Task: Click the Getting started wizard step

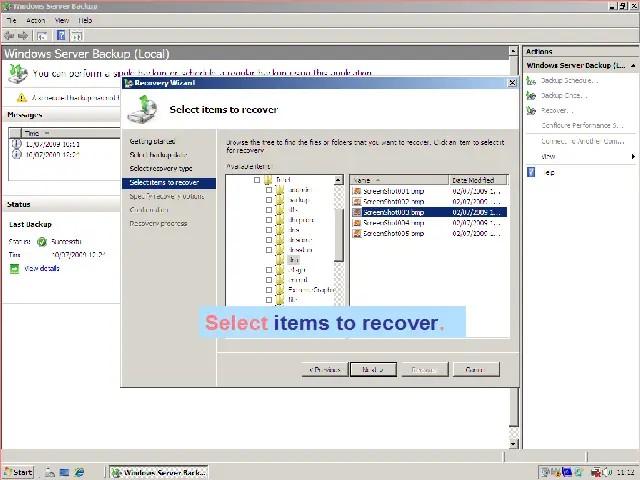Action: pyautogui.click(x=152, y=141)
